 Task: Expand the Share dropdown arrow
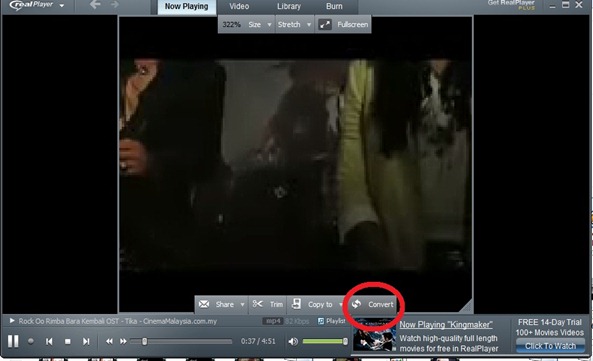point(242,305)
